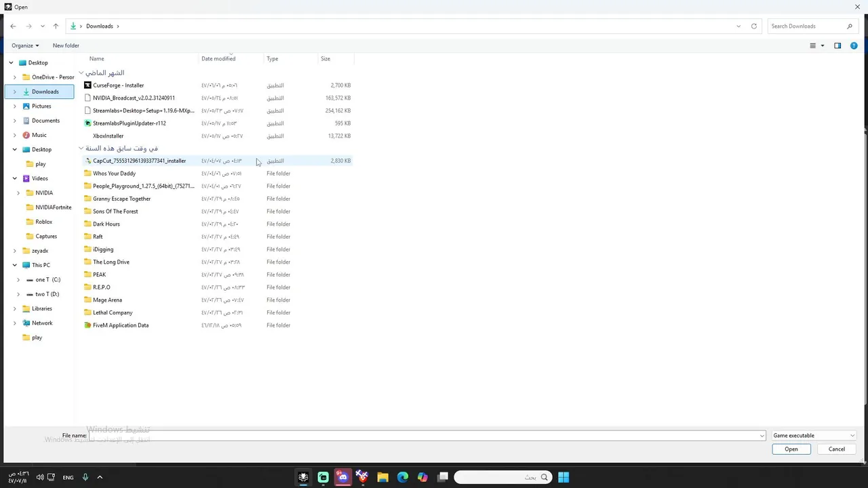
Task: Open the address bar previous locations dropdown
Action: tap(738, 26)
